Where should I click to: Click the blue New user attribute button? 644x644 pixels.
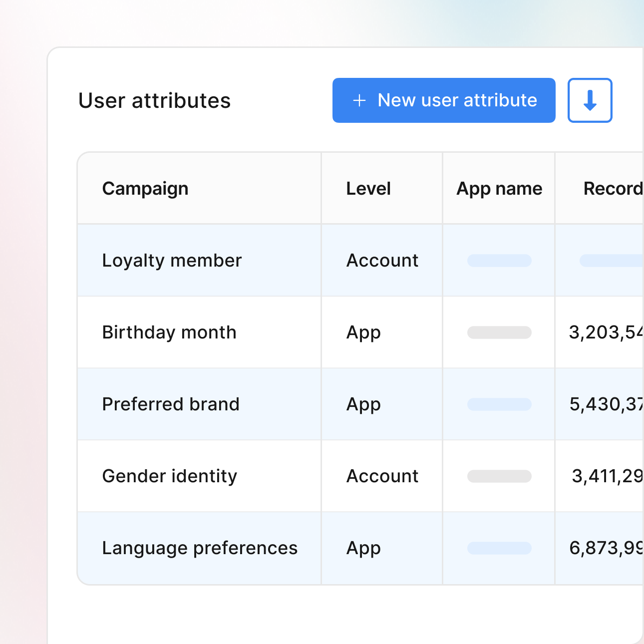click(x=443, y=100)
